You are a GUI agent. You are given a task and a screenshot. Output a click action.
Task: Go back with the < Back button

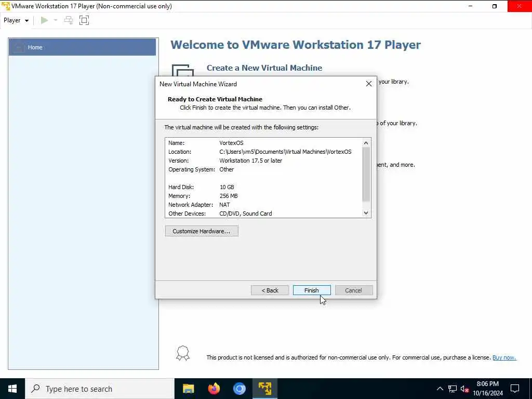coord(270,290)
